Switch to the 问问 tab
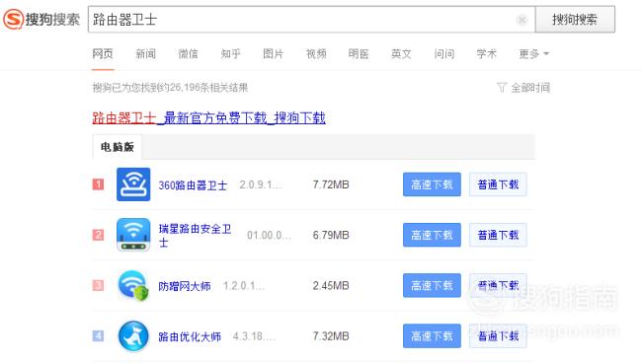This screenshot has height=364, width=642. pos(444,53)
